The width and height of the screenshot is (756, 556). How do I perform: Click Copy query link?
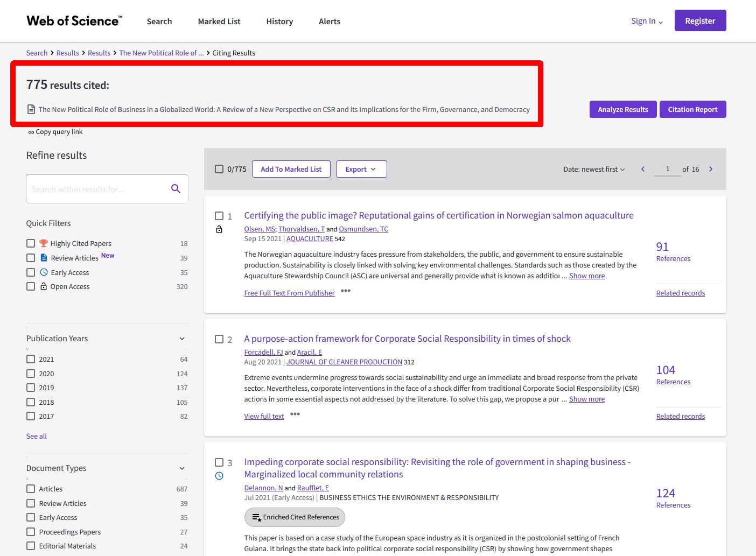[x=55, y=132]
